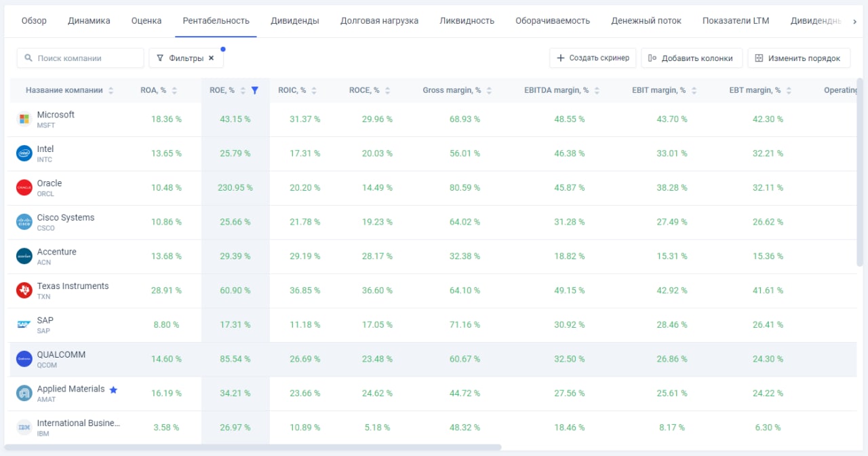Open the Оборачиваемость tab
Image resolution: width=868 pixels, height=456 pixels.
[x=553, y=20]
